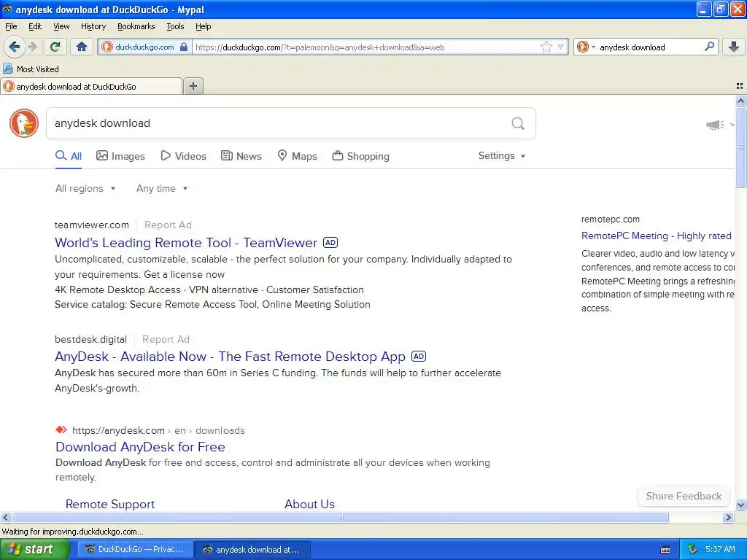Click the Images tab icon
The height and width of the screenshot is (560, 747).
pos(102,156)
